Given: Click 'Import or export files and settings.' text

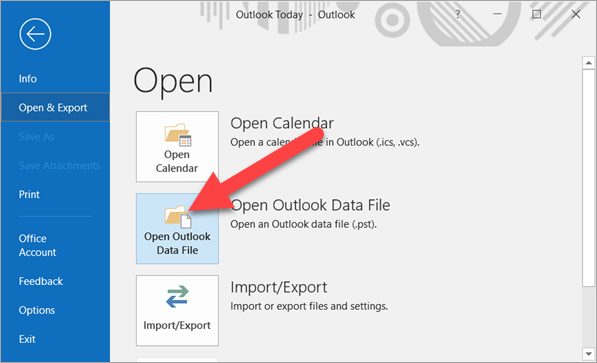Looking at the screenshot, I should (309, 306).
